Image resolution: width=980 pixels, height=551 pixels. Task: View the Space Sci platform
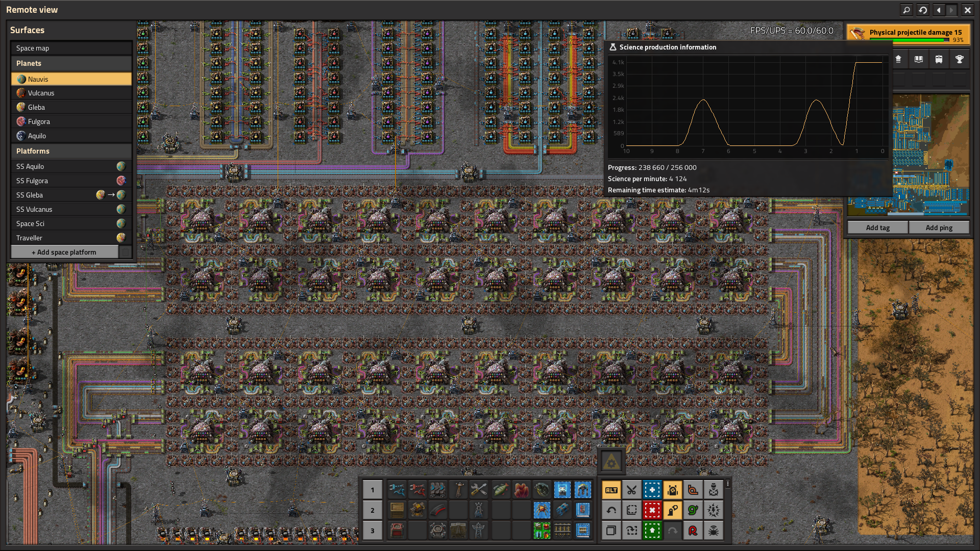click(71, 223)
